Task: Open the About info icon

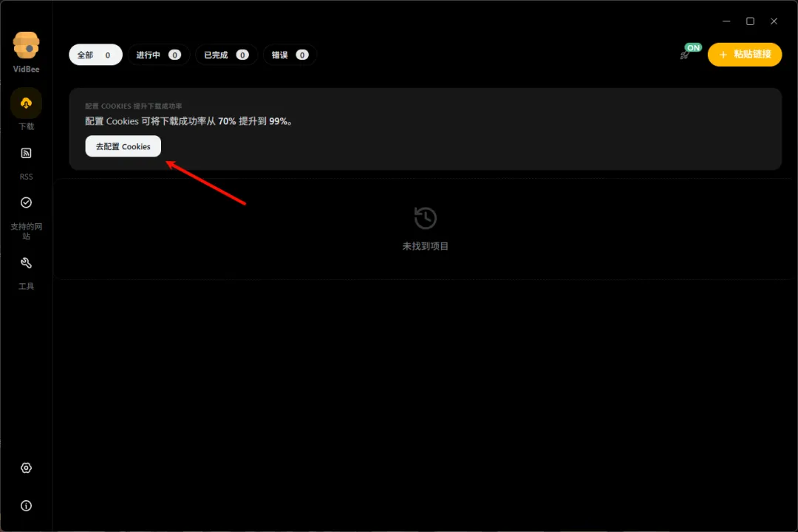Action: (26, 505)
